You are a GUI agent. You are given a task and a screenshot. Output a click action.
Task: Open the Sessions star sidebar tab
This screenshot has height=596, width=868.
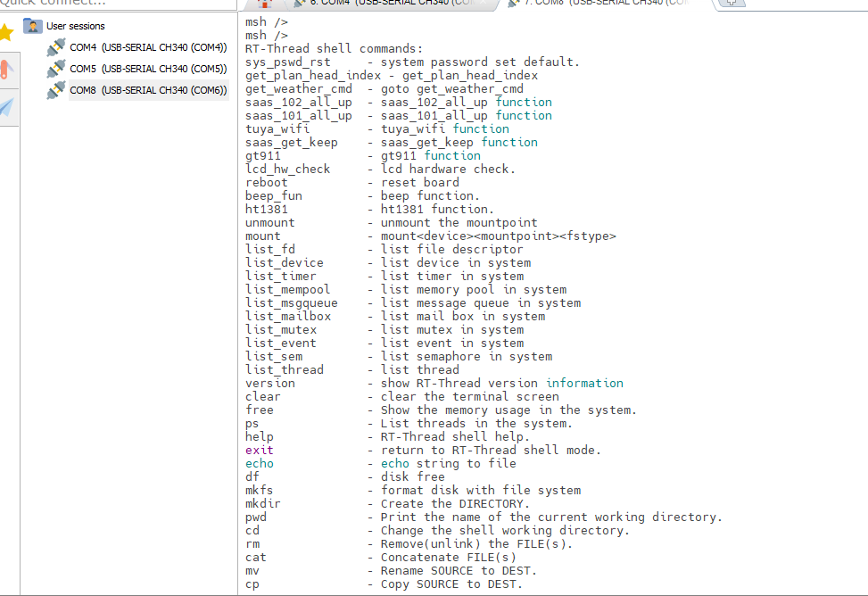[6, 31]
